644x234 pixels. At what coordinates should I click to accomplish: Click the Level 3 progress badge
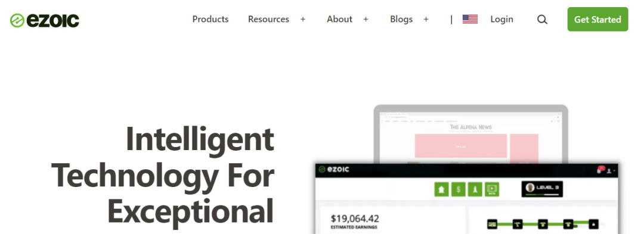coord(542,189)
